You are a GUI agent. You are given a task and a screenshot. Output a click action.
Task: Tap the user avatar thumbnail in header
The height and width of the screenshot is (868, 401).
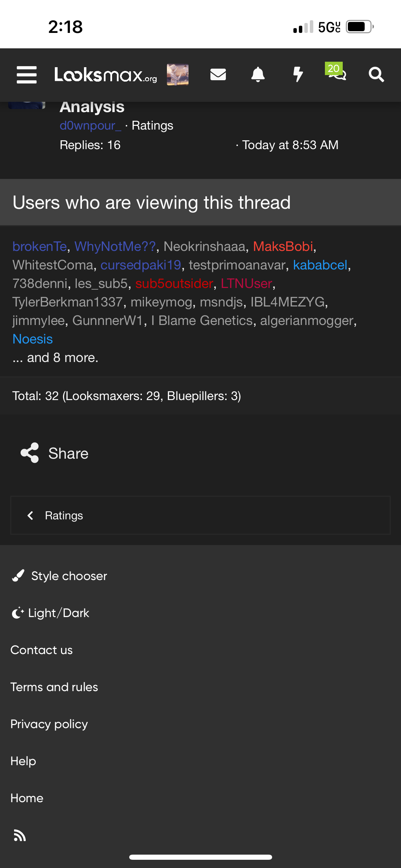pos(178,74)
